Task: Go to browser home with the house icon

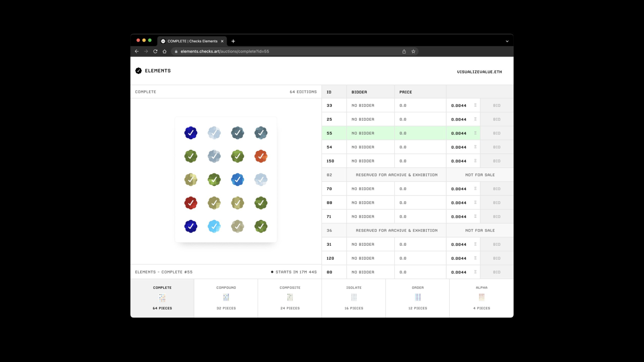Action: click(165, 51)
